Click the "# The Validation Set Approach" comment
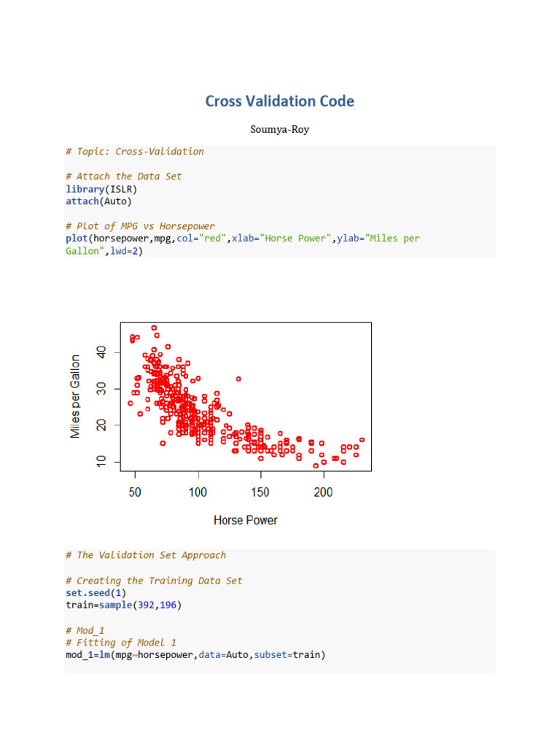This screenshot has width=560, height=747. pyautogui.click(x=146, y=555)
